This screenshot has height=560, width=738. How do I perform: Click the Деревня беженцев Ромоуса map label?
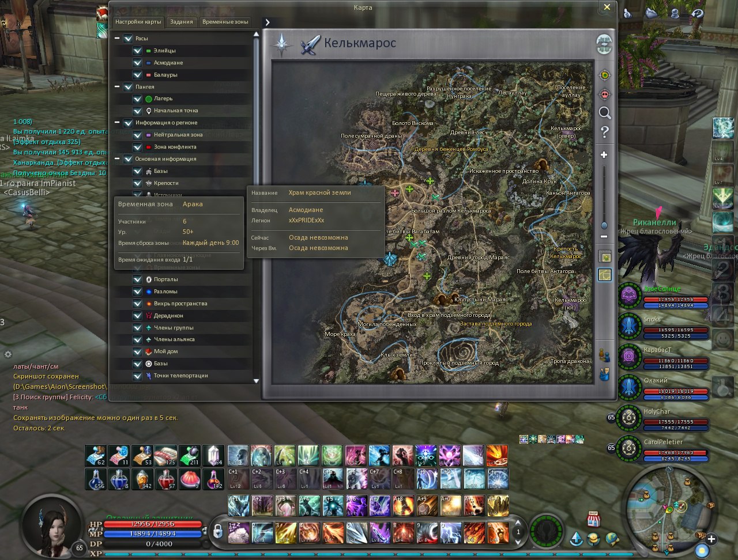click(x=451, y=149)
